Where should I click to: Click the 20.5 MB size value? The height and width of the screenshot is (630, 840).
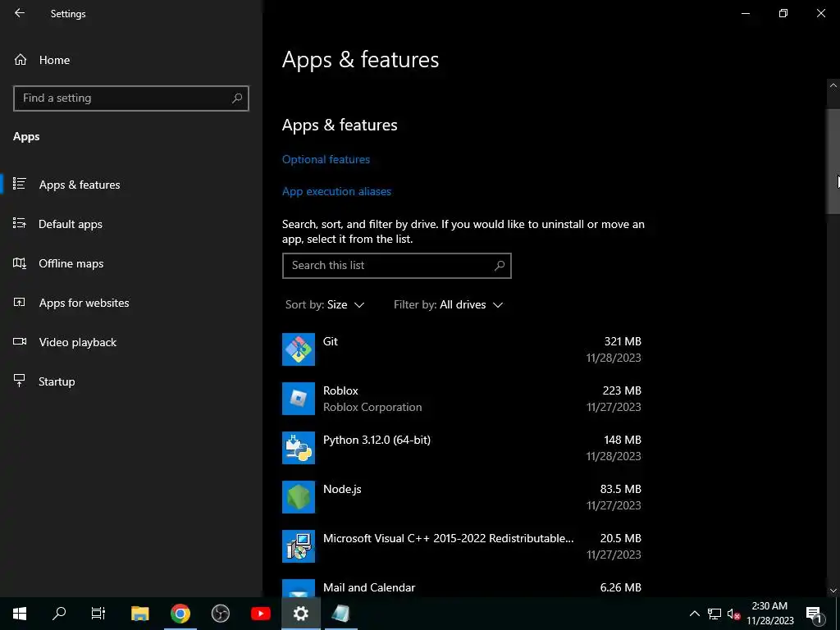pos(620,538)
